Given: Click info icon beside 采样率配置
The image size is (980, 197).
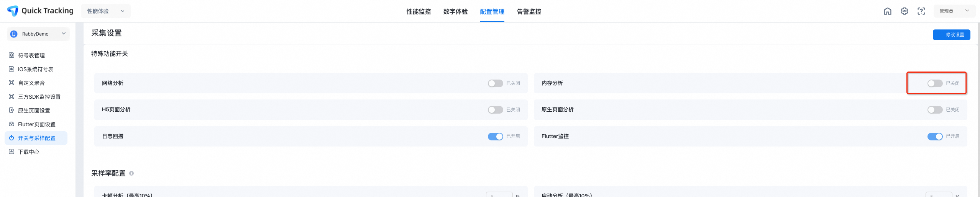Looking at the screenshot, I should (x=131, y=173).
